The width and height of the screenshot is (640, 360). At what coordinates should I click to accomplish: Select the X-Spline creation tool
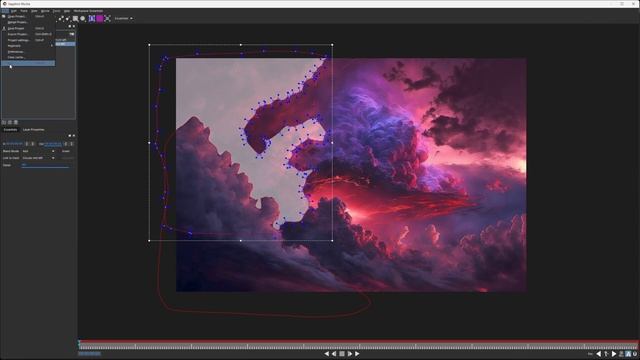(x=61, y=18)
